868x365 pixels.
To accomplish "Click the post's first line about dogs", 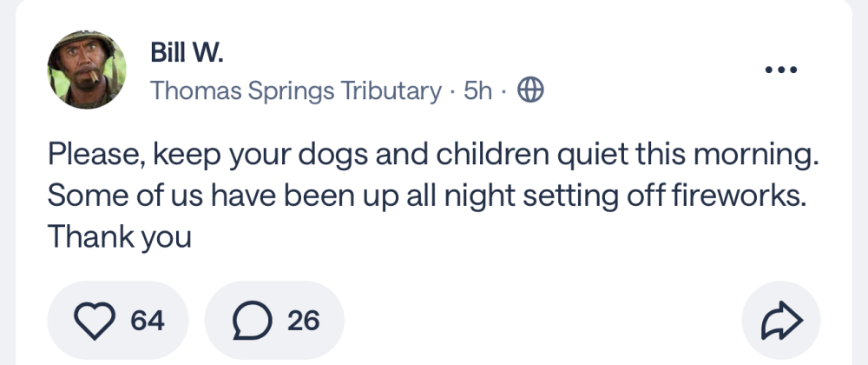I will click(432, 156).
